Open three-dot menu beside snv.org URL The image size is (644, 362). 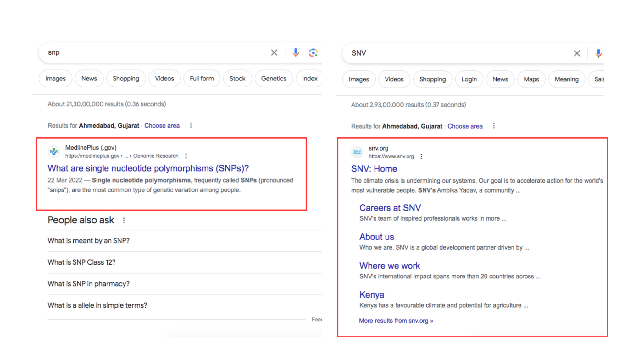(x=421, y=156)
